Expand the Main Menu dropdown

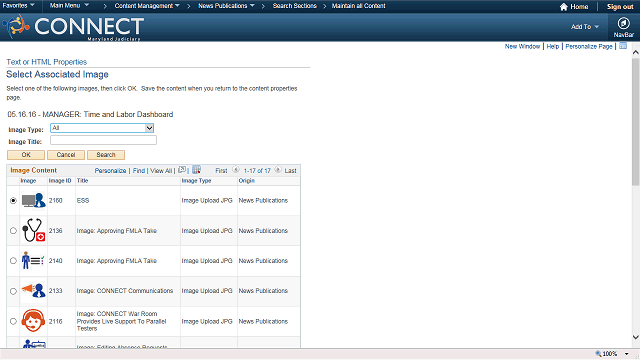pyautogui.click(x=69, y=6)
